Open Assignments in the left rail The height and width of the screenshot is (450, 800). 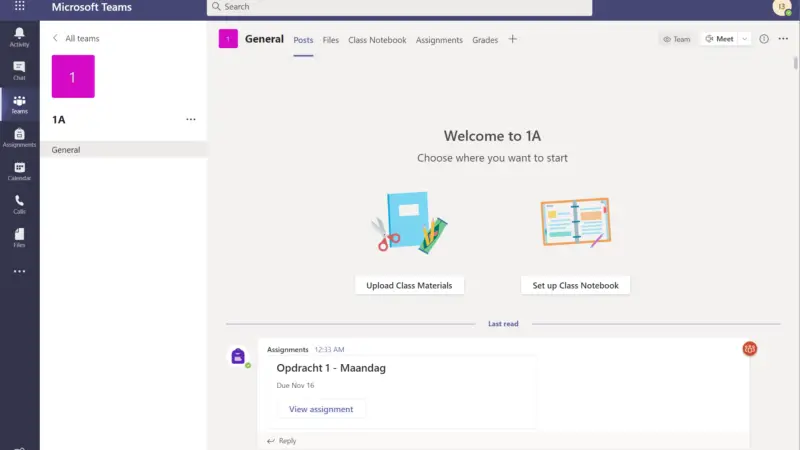click(19, 137)
